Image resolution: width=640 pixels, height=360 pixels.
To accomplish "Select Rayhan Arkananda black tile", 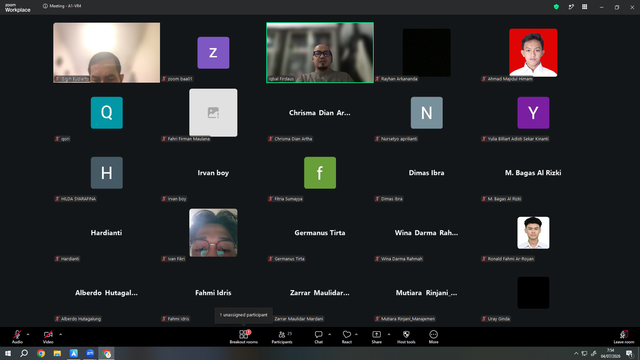I will pos(427,53).
